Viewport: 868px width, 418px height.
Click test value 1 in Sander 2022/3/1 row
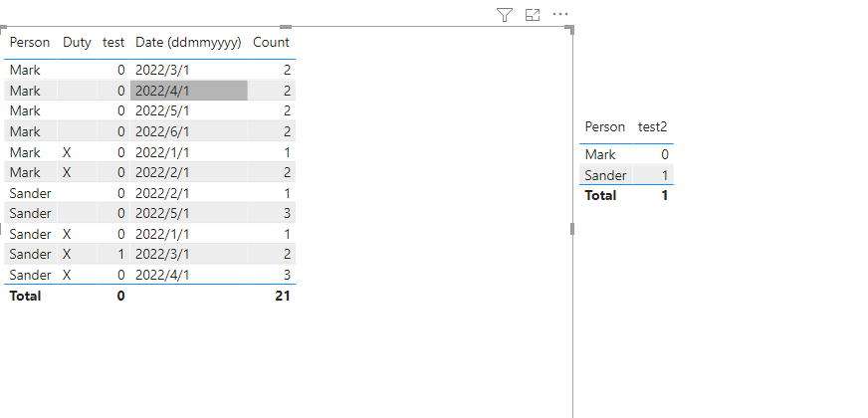(121, 255)
